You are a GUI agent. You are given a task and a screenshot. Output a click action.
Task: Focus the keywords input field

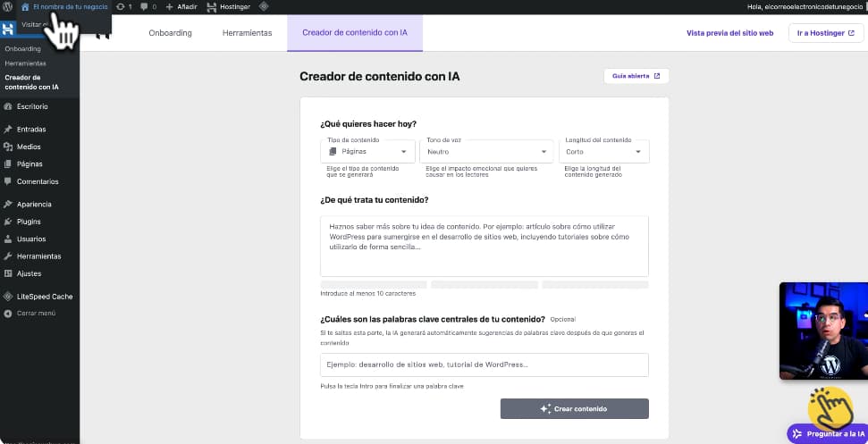[x=485, y=364]
